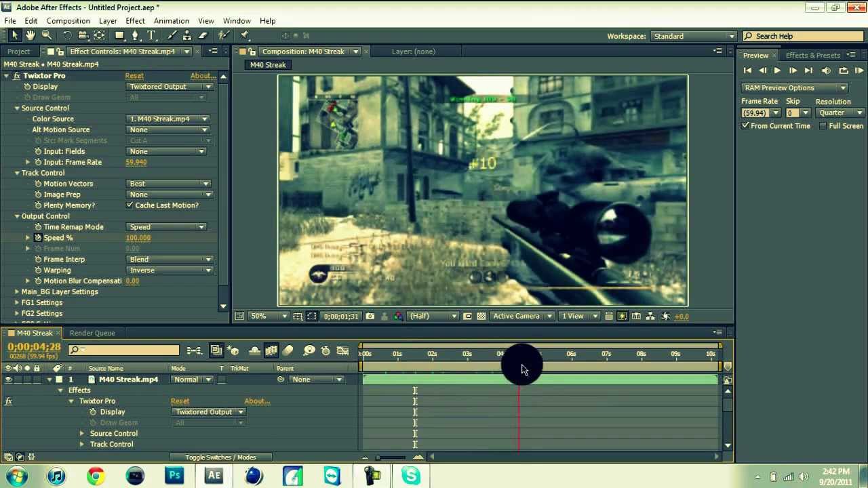Viewport: 868px width, 488px height.
Task: Click Reset link in Effect Controls
Action: 134,76
